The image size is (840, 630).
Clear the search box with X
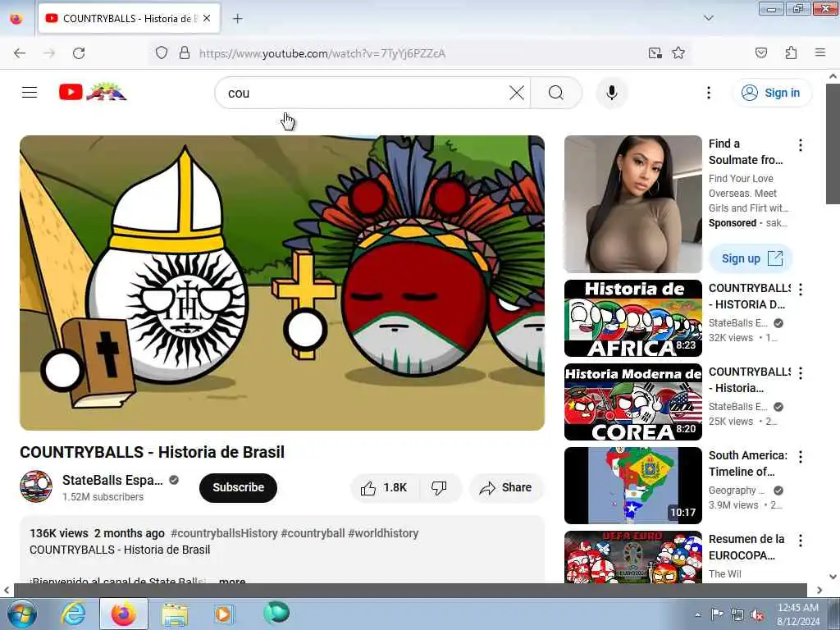click(517, 93)
